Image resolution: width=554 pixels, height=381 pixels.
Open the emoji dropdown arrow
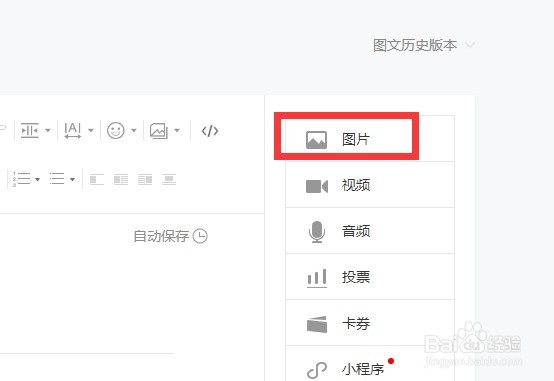(x=134, y=130)
